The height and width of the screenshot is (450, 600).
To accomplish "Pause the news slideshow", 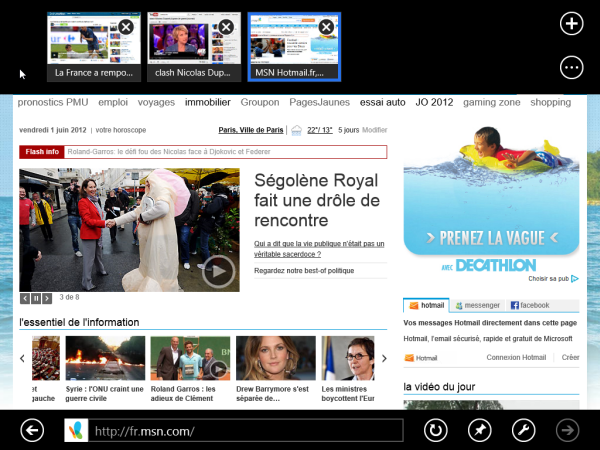I will [36, 298].
